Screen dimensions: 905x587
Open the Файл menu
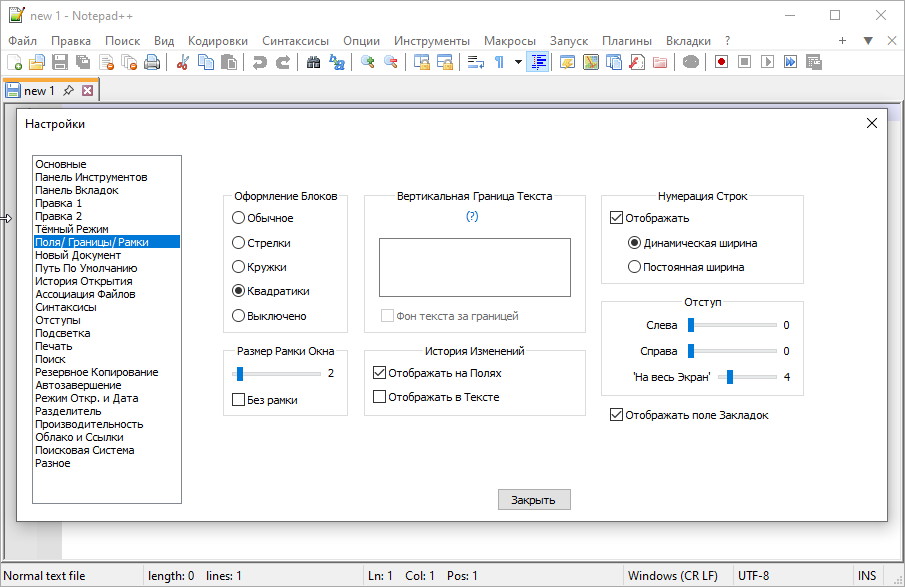[x=23, y=41]
